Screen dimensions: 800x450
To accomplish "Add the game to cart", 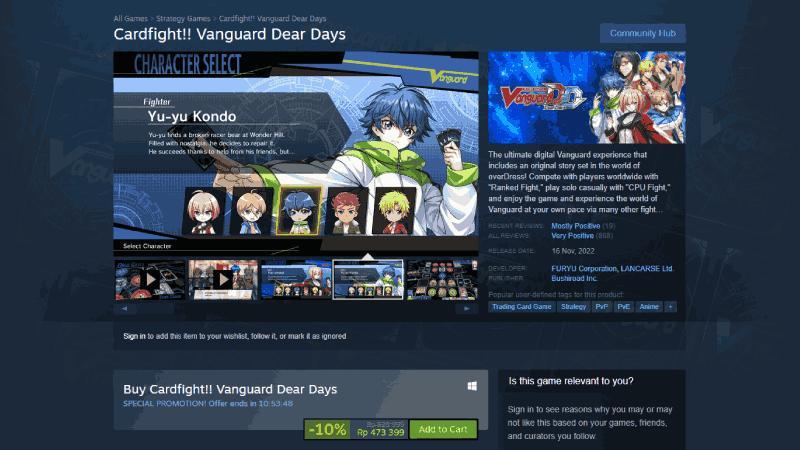I will [x=443, y=430].
